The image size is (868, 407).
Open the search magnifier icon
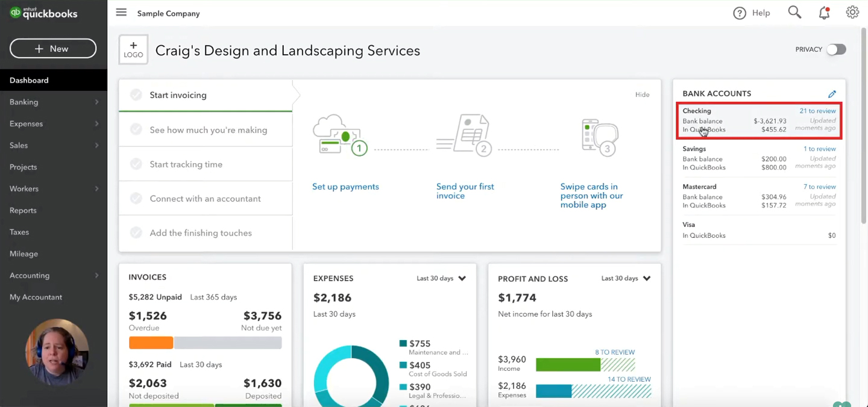(x=794, y=13)
